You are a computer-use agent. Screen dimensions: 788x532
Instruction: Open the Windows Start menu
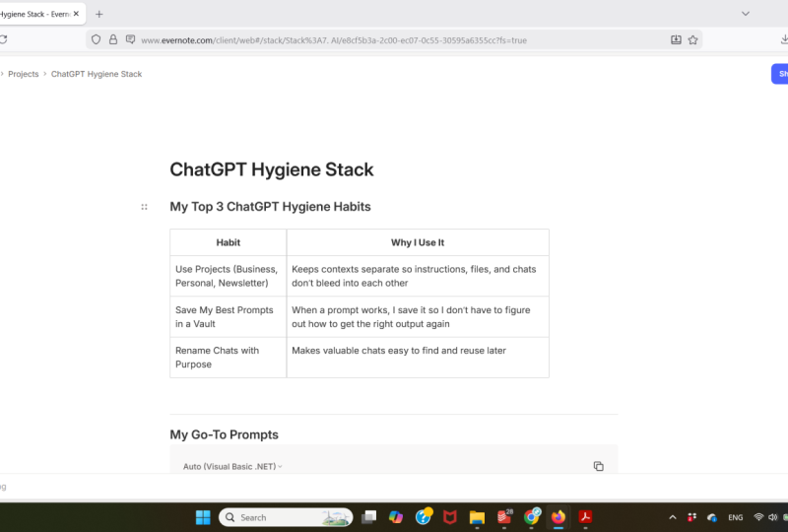click(203, 517)
